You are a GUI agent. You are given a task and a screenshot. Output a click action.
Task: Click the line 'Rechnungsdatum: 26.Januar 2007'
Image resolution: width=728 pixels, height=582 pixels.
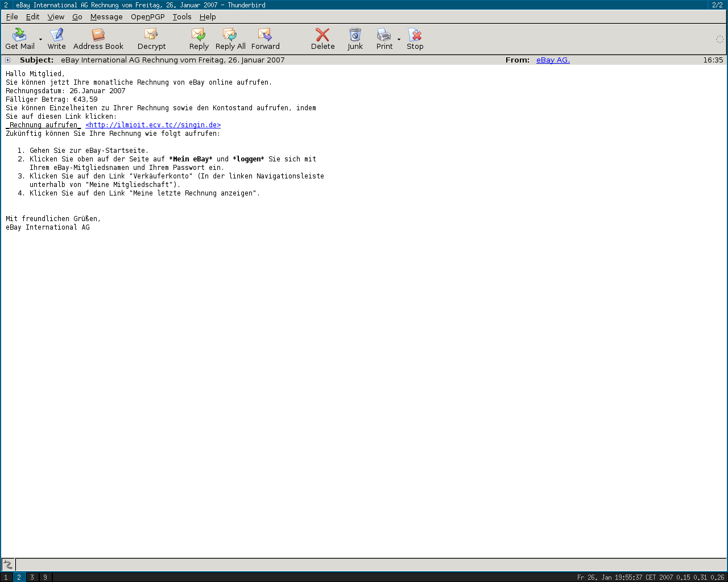point(65,91)
